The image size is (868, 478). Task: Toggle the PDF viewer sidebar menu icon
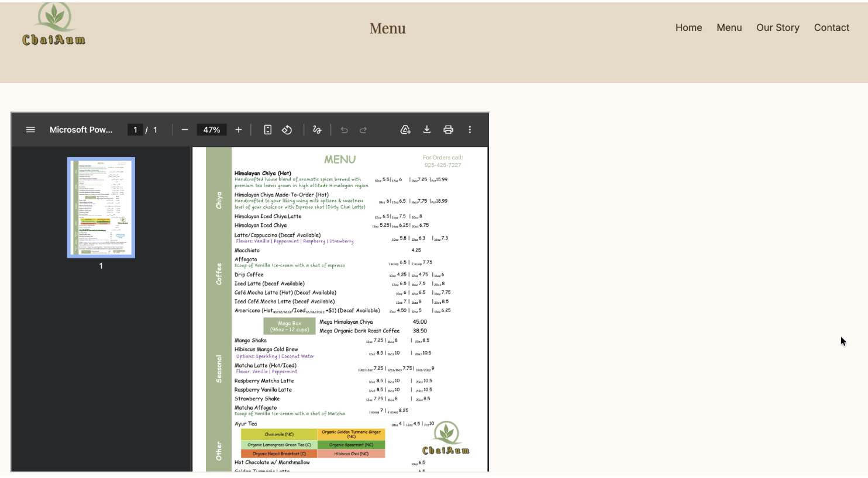[30, 130]
